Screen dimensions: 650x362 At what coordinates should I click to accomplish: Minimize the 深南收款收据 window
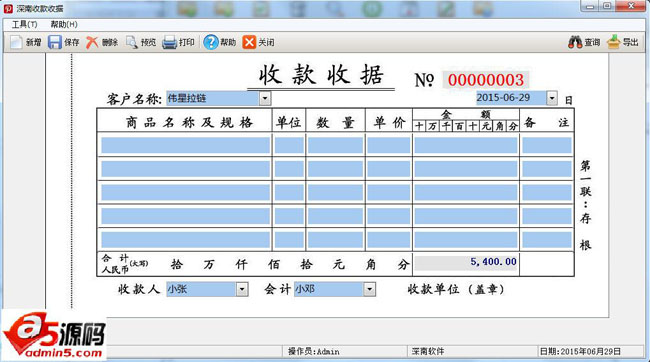coord(590,6)
